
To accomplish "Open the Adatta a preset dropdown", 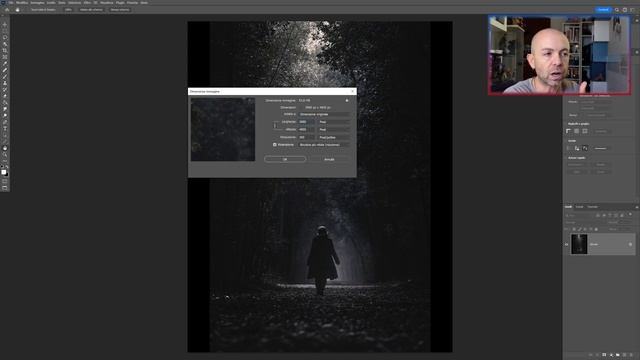I will click(x=324, y=114).
